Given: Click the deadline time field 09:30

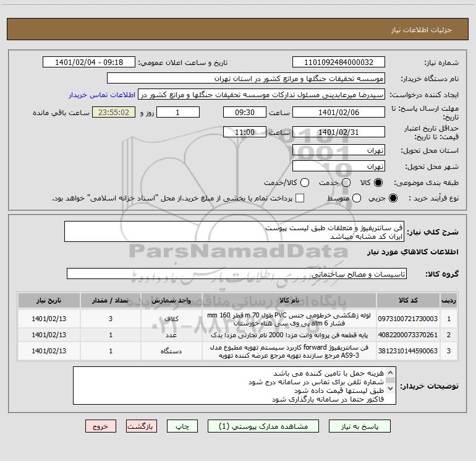Looking at the screenshot, I should pyautogui.click(x=245, y=112).
